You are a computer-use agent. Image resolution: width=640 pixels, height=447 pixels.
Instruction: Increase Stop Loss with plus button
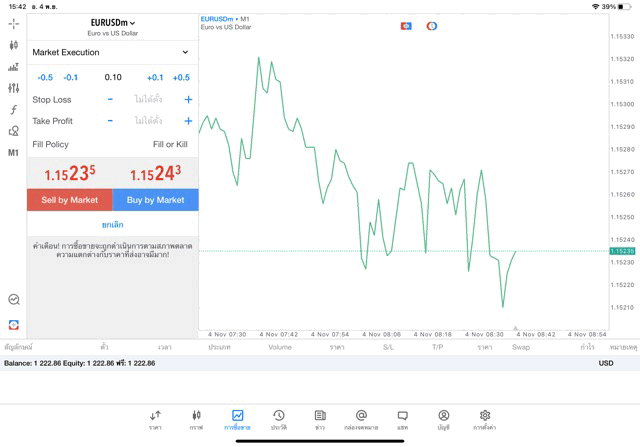(x=188, y=100)
